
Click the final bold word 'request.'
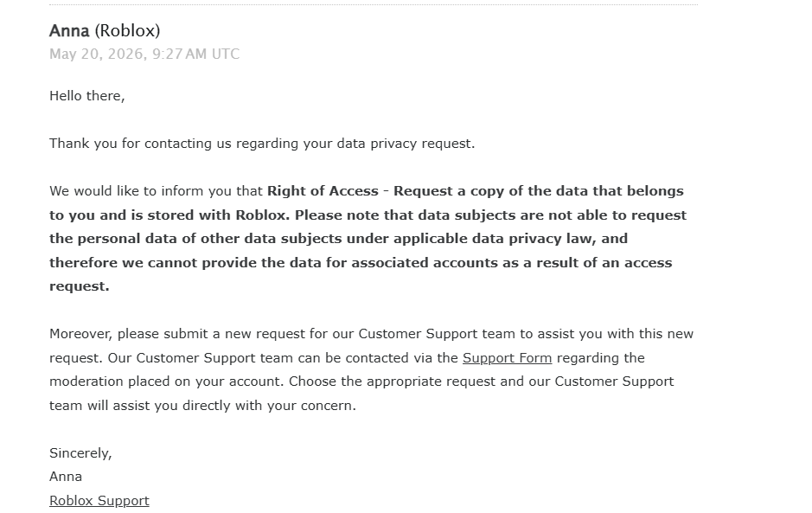pos(80,286)
